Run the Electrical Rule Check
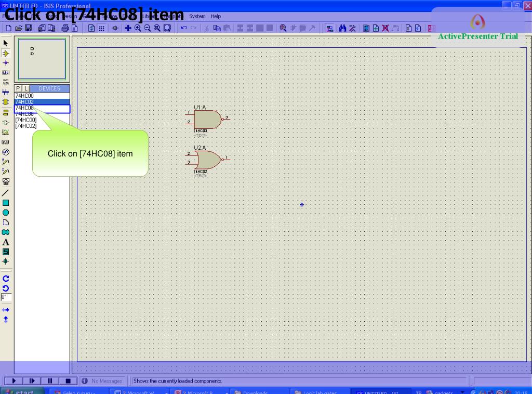 tap(418, 28)
